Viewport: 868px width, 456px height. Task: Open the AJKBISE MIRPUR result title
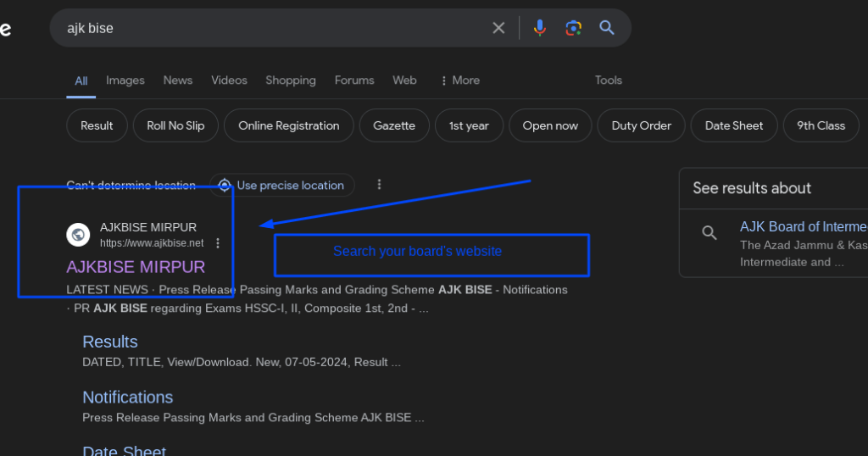point(136,267)
